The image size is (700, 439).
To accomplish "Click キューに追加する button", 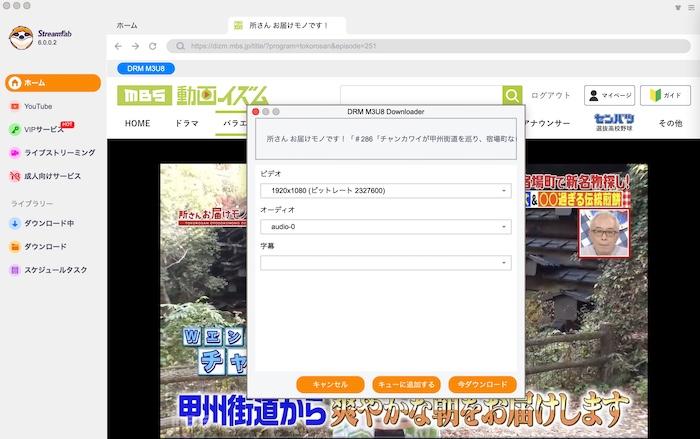I will [406, 385].
